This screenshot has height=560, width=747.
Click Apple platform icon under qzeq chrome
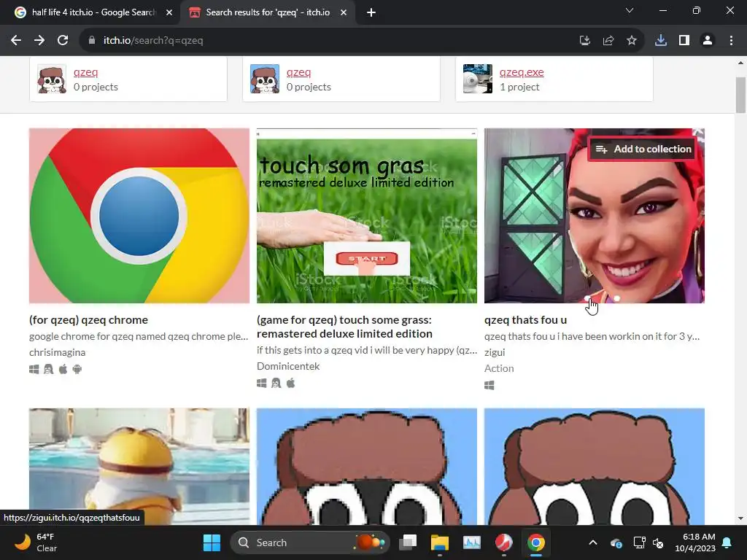click(63, 369)
